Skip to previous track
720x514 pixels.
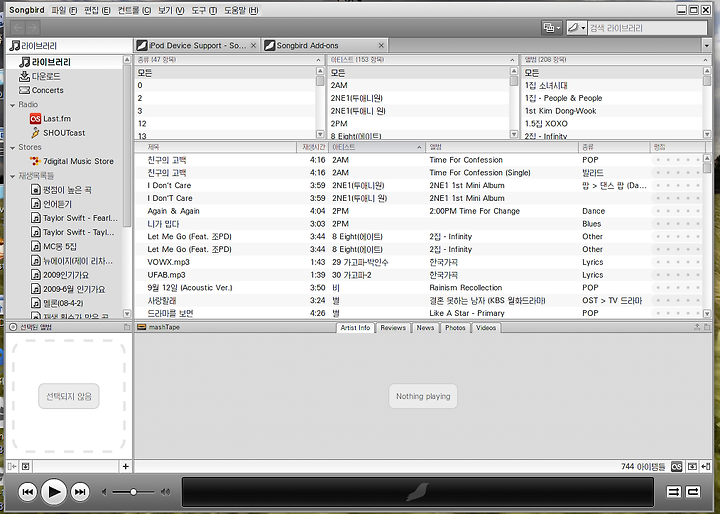[x=28, y=492]
